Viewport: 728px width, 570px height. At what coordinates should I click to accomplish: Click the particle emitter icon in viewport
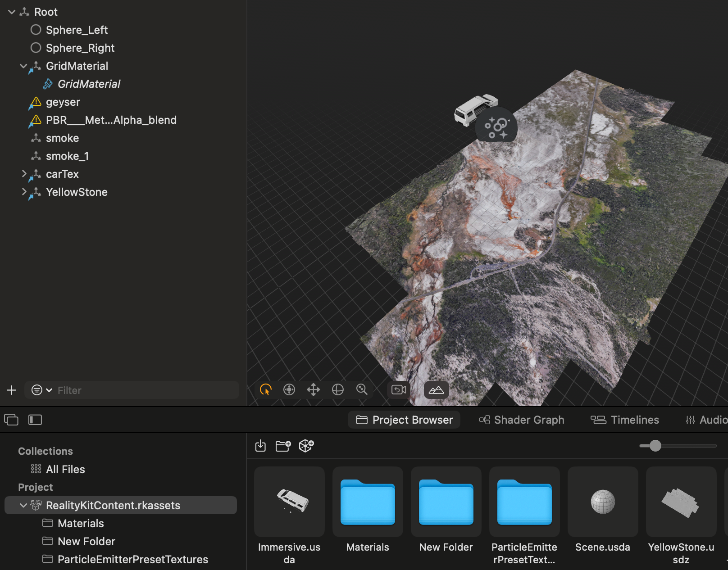point(496,125)
